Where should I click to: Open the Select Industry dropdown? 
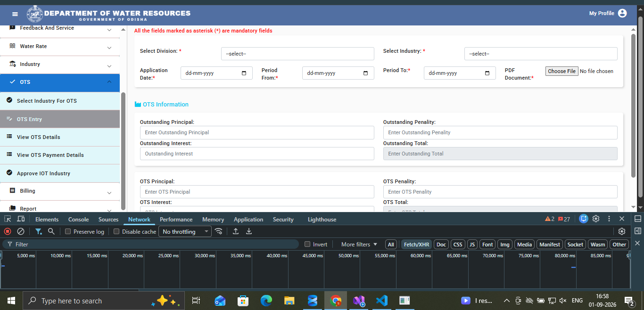541,54
